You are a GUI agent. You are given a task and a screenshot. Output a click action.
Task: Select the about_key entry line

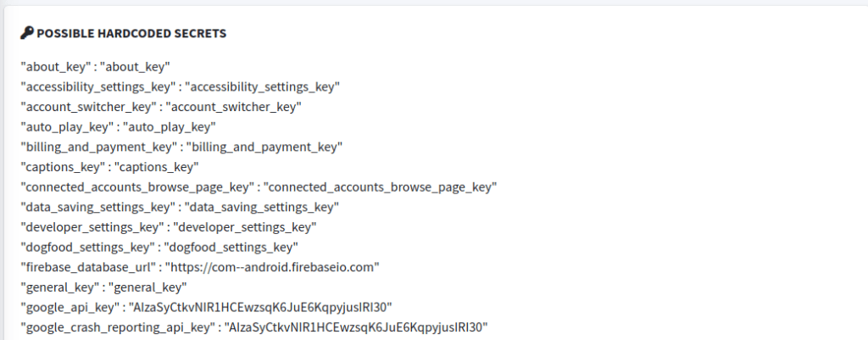click(x=95, y=66)
